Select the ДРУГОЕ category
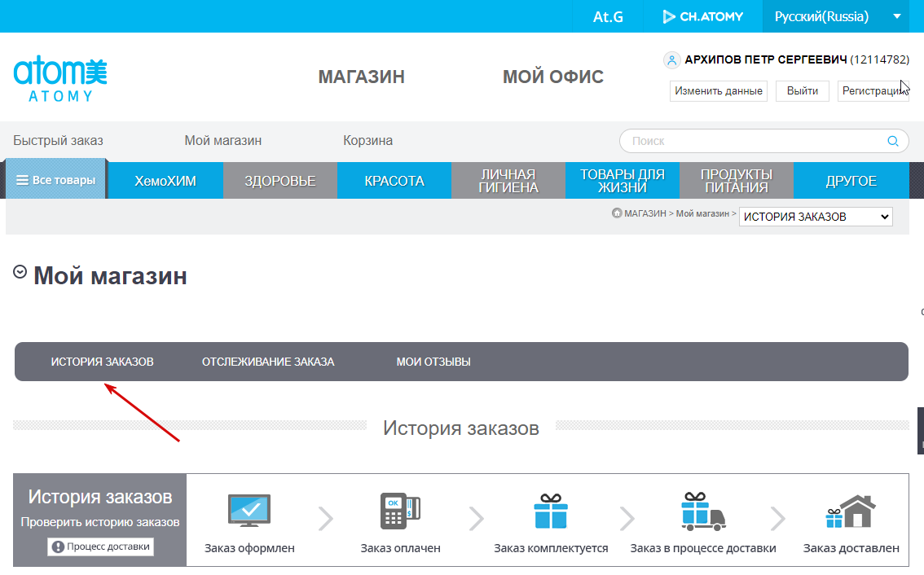This screenshot has width=924, height=575. coord(851,180)
